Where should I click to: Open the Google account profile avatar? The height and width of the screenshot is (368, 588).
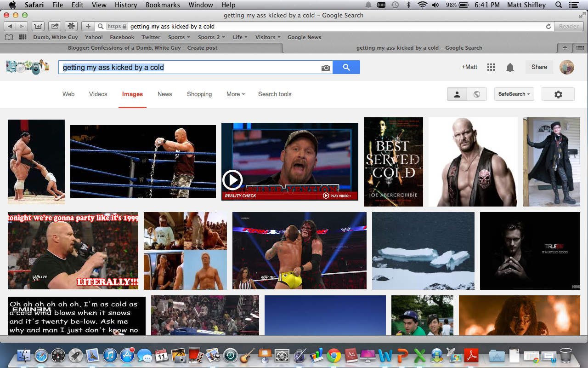(x=567, y=67)
